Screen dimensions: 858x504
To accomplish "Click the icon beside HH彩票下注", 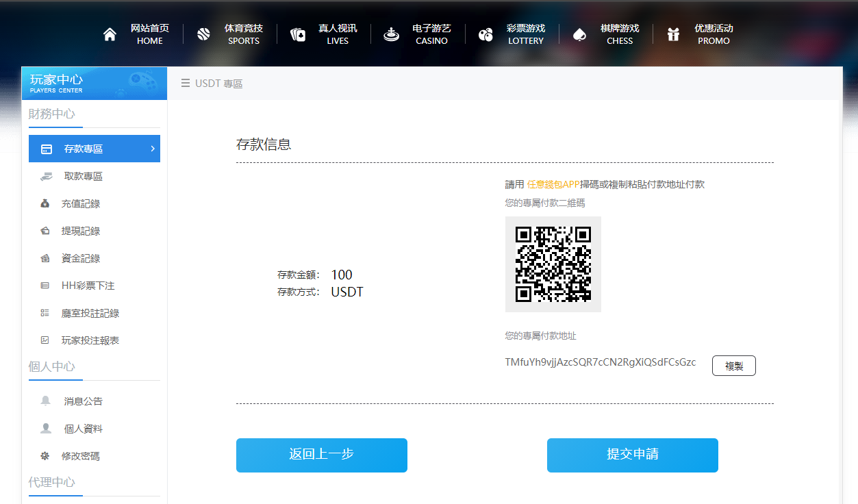I will [x=45, y=286].
